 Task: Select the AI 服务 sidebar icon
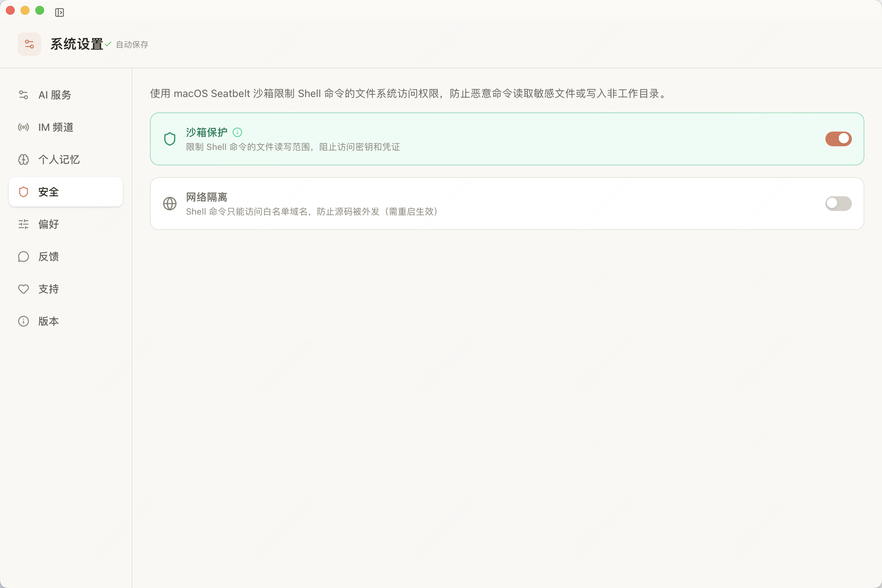23,95
